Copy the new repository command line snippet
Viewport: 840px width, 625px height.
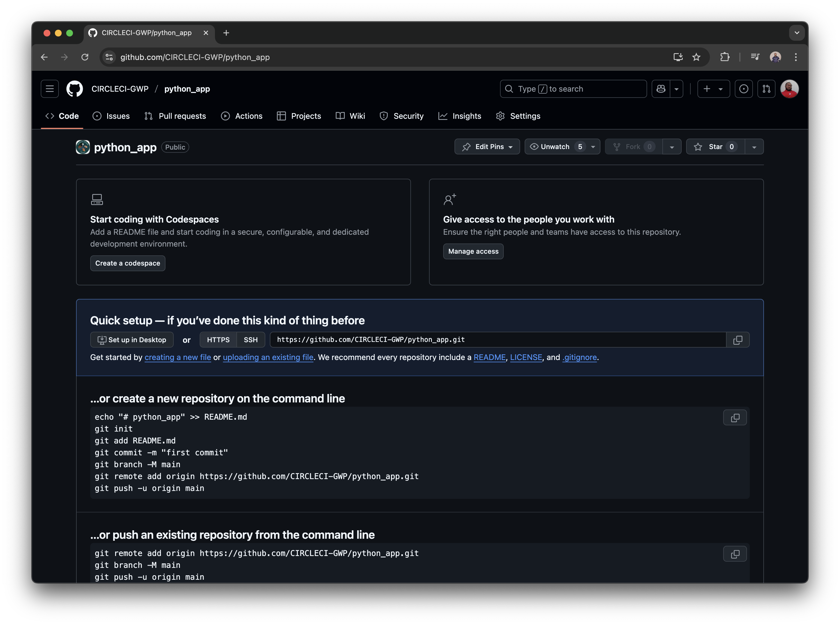click(735, 418)
